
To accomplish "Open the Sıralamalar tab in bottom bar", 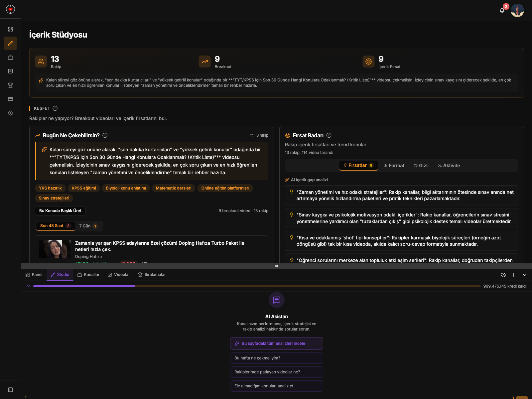I will click(x=152, y=275).
